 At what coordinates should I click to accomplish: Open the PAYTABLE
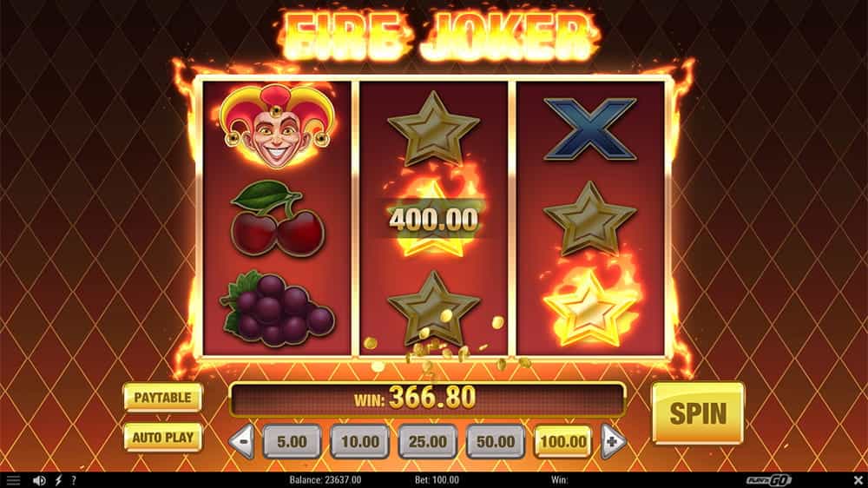click(x=163, y=397)
